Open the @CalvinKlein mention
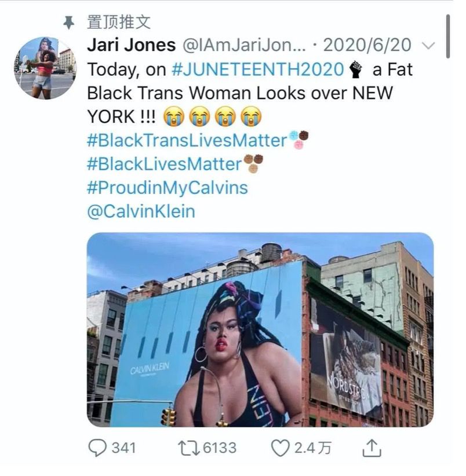This screenshot has height=476, width=466. tap(141, 211)
